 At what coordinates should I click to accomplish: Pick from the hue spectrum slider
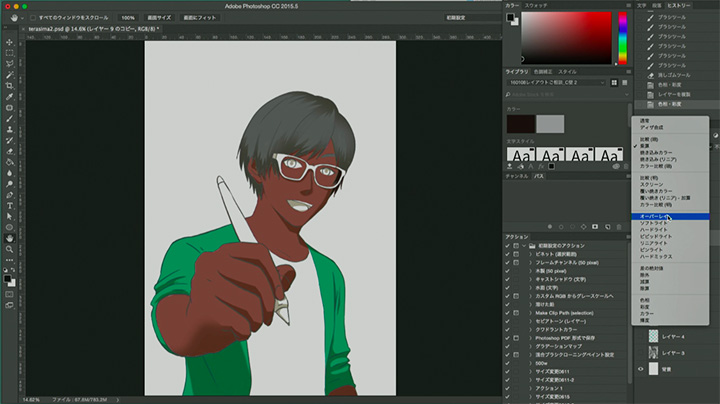coord(622,38)
